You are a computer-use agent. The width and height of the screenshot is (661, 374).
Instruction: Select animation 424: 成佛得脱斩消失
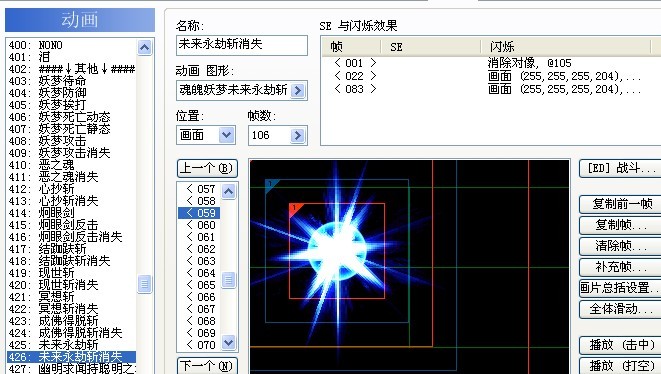[72, 333]
